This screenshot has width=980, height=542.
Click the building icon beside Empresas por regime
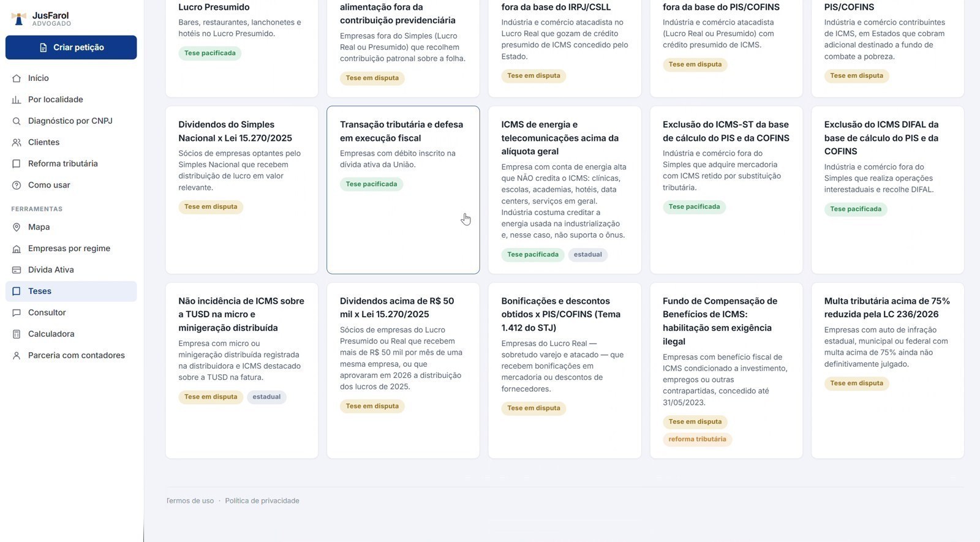click(x=17, y=249)
